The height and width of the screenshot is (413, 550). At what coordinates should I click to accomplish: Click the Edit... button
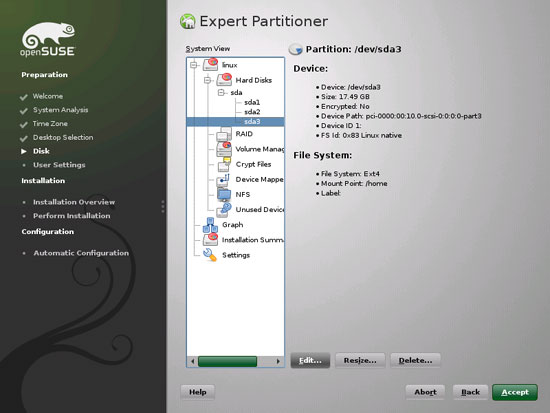(x=310, y=360)
